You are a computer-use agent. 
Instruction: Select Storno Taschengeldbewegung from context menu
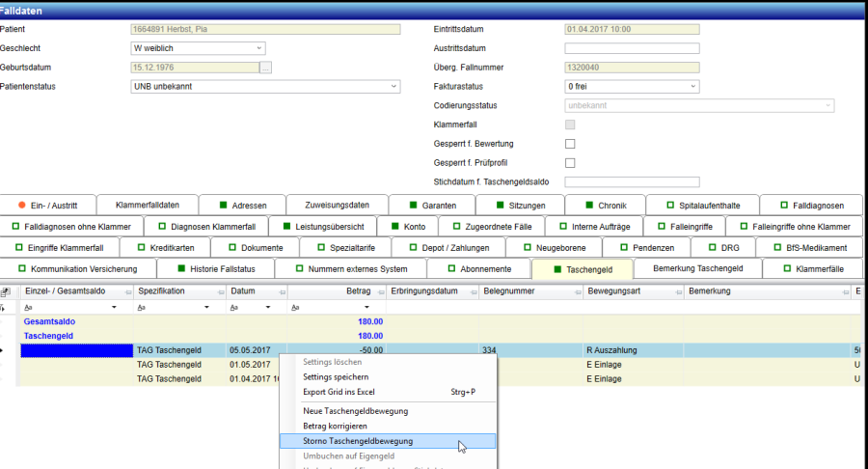[x=358, y=441]
